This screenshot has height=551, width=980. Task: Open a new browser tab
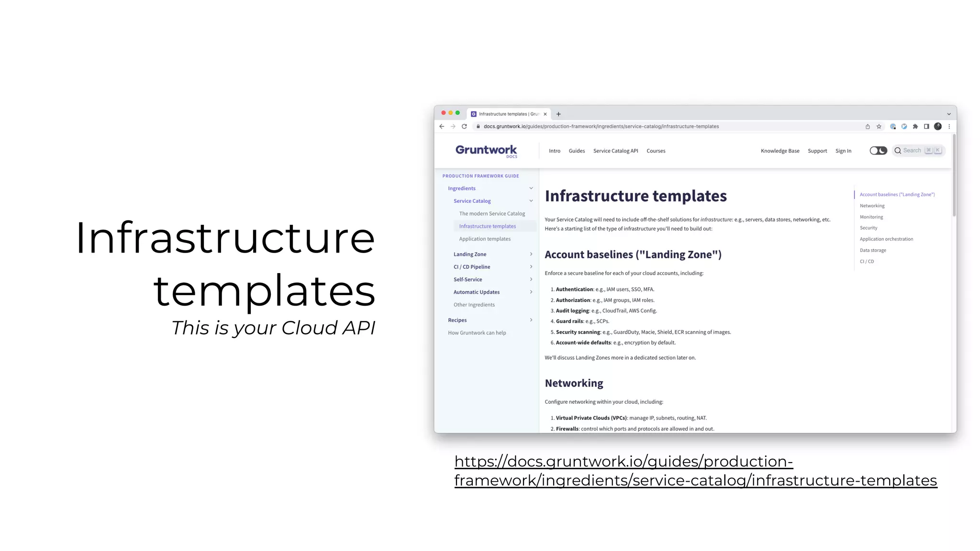pyautogui.click(x=558, y=114)
